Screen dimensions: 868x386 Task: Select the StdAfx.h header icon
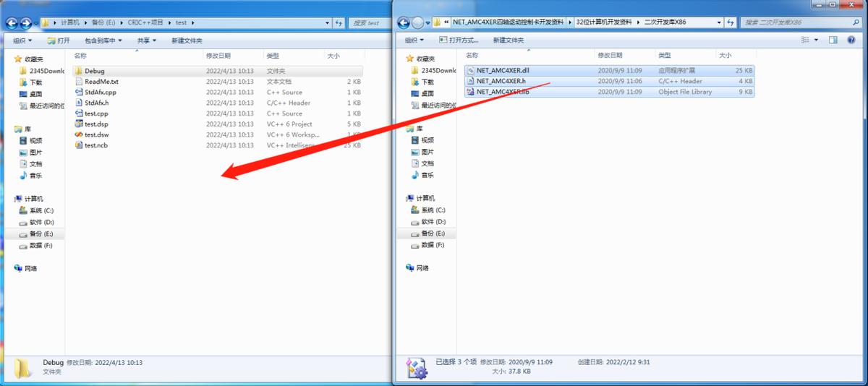click(79, 103)
